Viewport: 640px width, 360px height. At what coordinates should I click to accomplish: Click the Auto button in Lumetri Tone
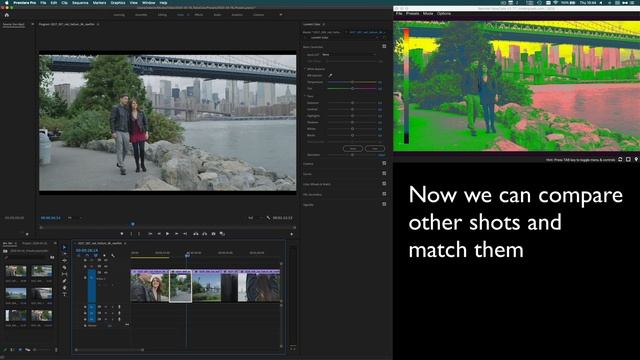point(374,149)
